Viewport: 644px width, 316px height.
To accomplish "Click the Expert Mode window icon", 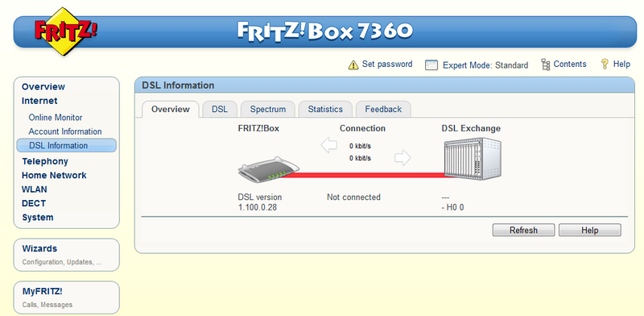I will (x=431, y=65).
